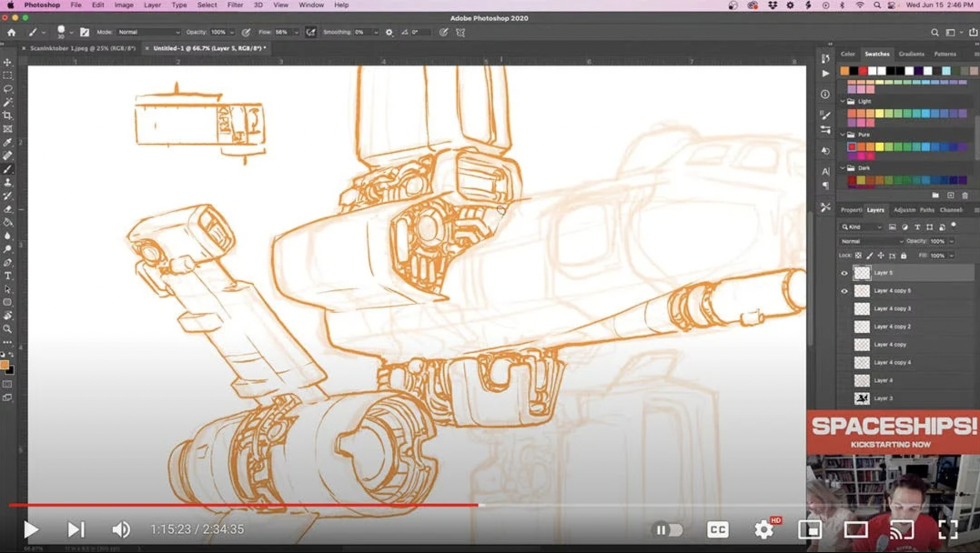Viewport: 980px width, 553px height.
Task: Switch to the Channels tab
Action: tap(951, 210)
